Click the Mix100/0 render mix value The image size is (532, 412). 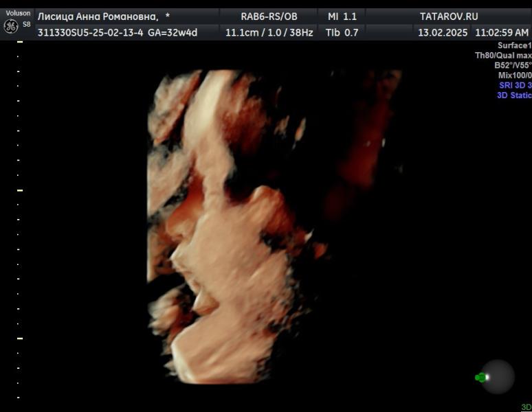coord(514,76)
